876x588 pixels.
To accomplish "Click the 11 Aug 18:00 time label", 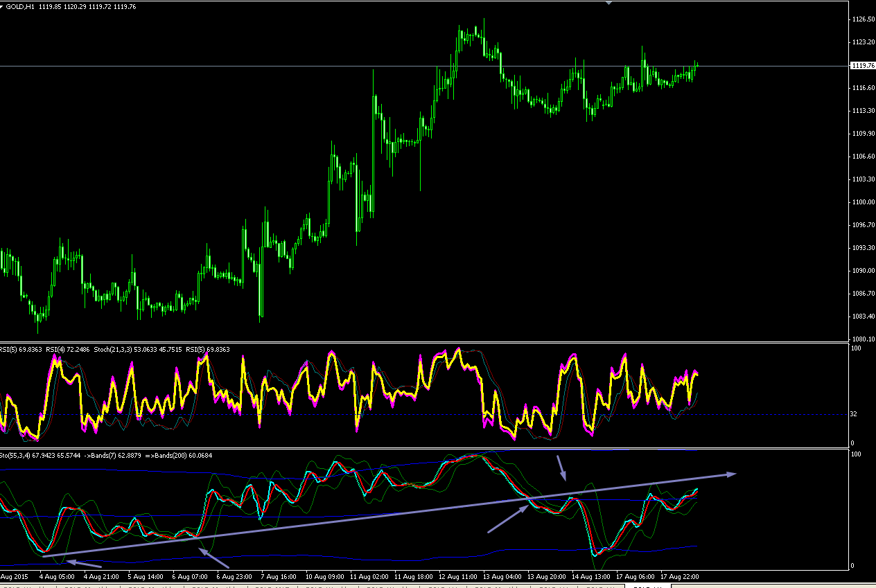I will coord(414,576).
